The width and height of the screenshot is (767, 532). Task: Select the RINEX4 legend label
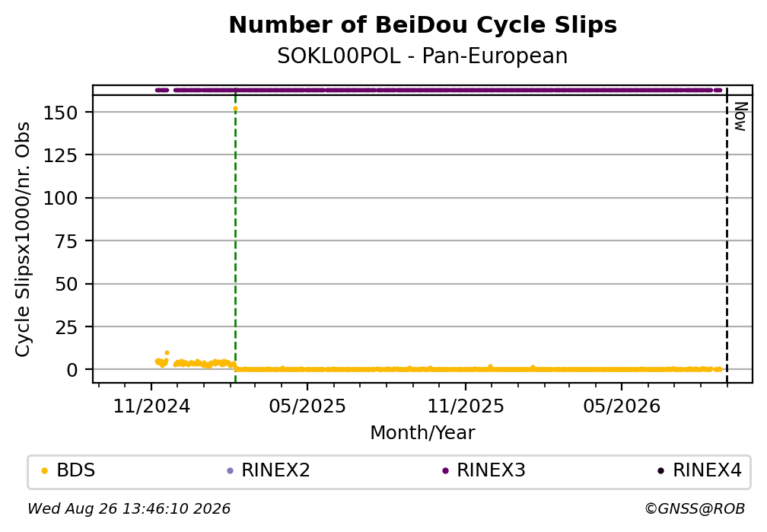pyautogui.click(x=708, y=470)
